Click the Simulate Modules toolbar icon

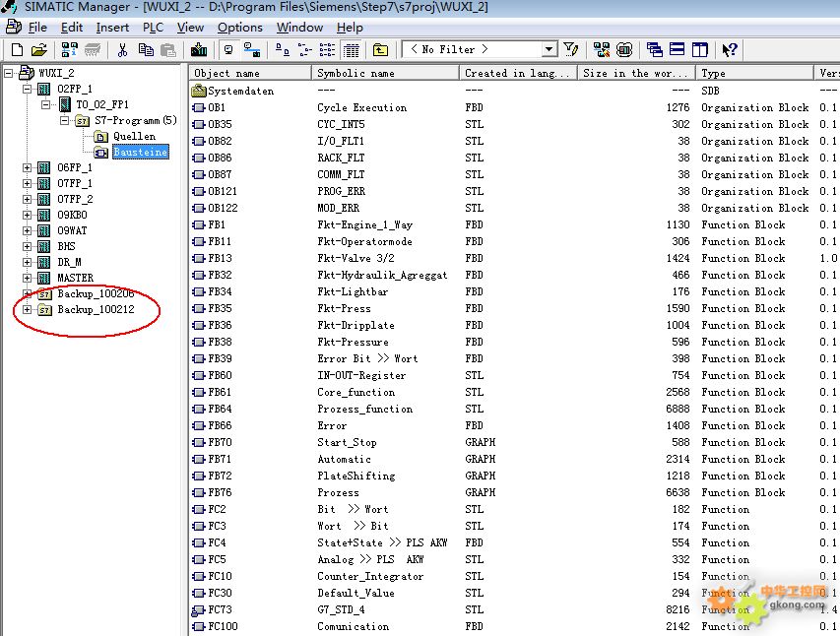click(602, 50)
